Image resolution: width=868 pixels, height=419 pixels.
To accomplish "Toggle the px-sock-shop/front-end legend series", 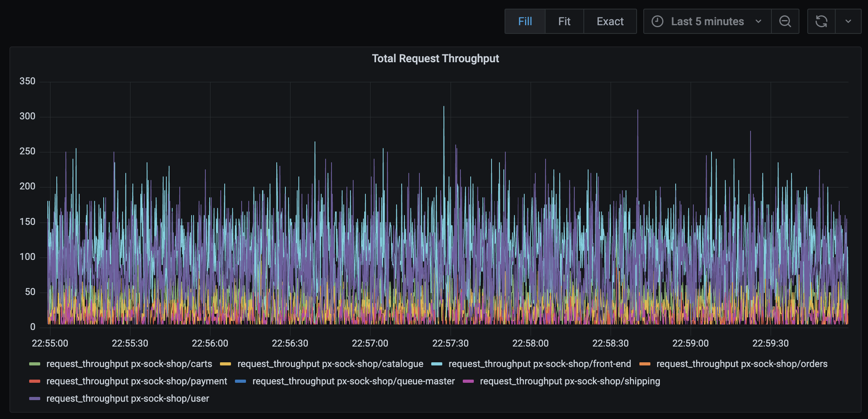I will [539, 364].
